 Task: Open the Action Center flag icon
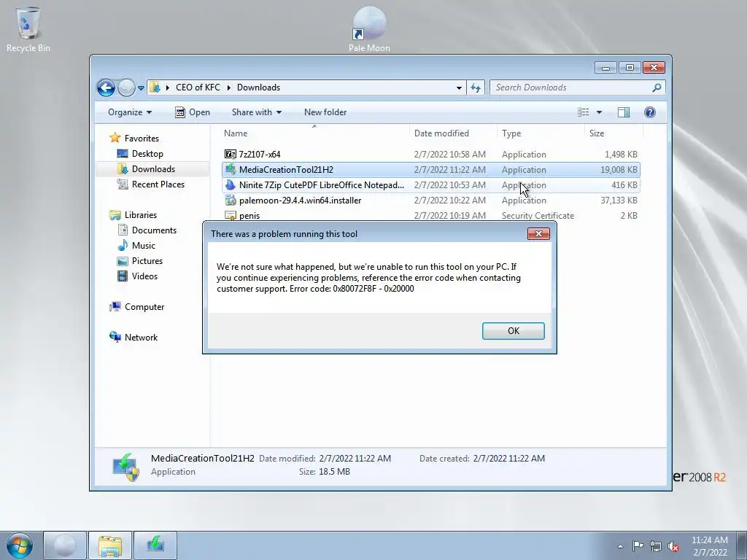638,546
